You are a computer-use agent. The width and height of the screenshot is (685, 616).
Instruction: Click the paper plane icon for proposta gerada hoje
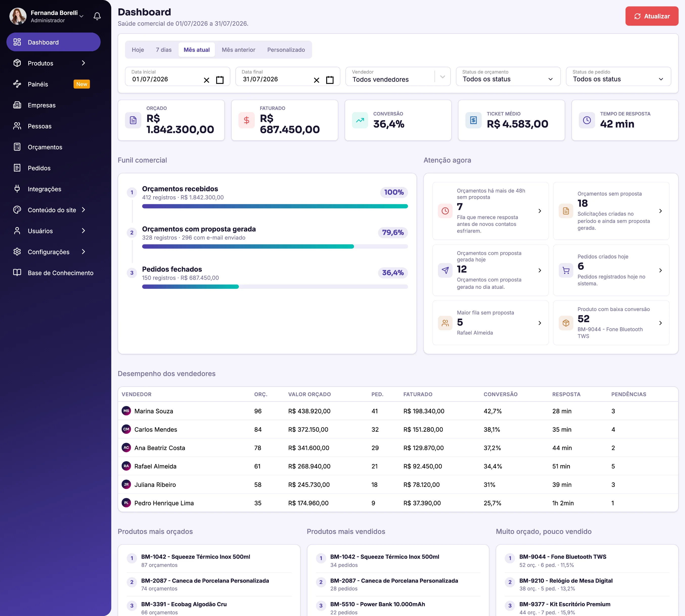pos(445,270)
